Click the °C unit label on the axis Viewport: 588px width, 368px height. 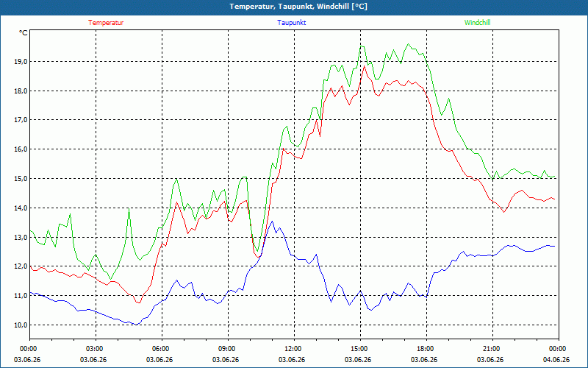[24, 33]
